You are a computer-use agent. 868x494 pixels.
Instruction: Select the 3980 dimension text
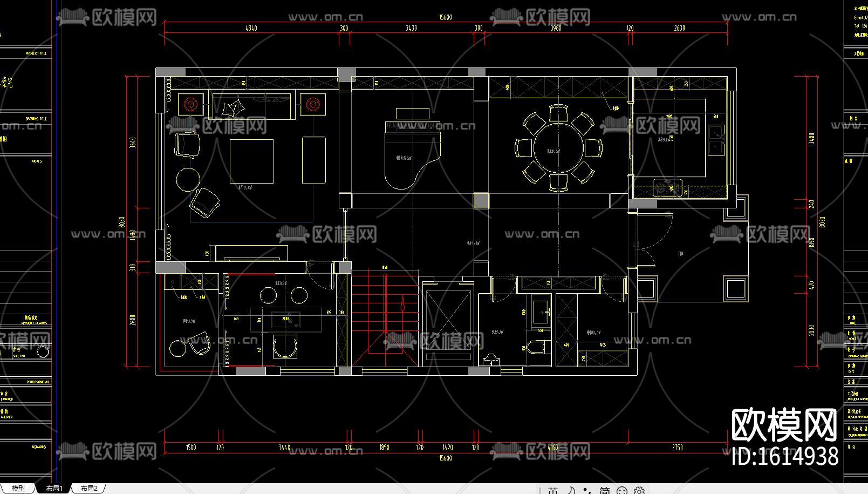click(x=556, y=28)
